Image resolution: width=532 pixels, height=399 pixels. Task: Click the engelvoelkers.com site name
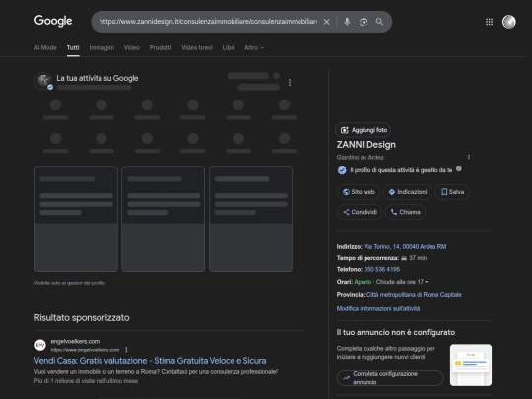pyautogui.click(x=75, y=341)
